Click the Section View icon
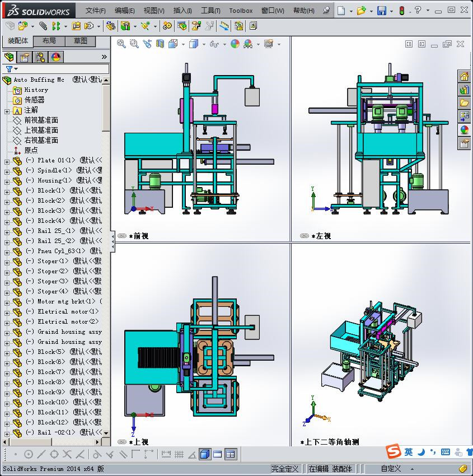 (160, 44)
